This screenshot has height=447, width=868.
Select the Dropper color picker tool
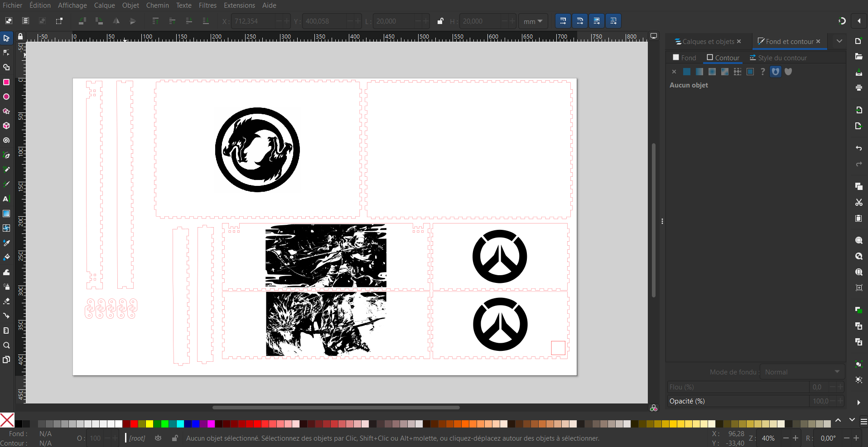(6, 243)
